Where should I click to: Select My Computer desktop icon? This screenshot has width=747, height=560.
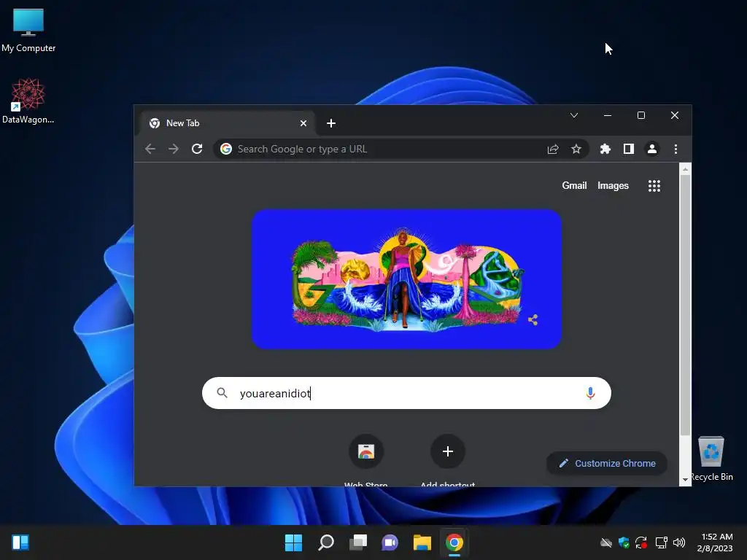pos(28,30)
